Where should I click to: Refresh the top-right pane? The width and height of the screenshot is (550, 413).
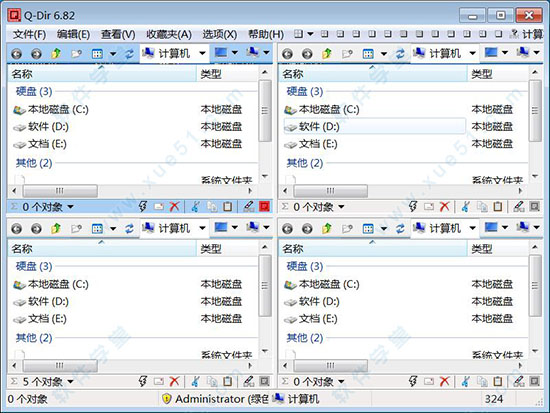pos(400,54)
